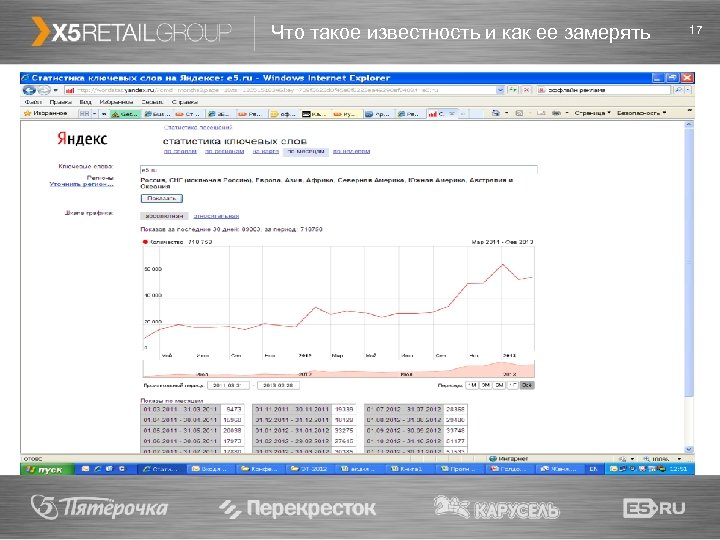
Task: Open the Страница command bar dropdown
Action: (592, 113)
